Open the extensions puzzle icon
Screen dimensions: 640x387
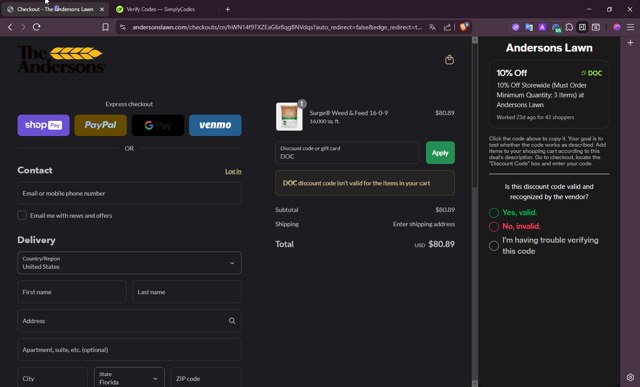[569, 27]
